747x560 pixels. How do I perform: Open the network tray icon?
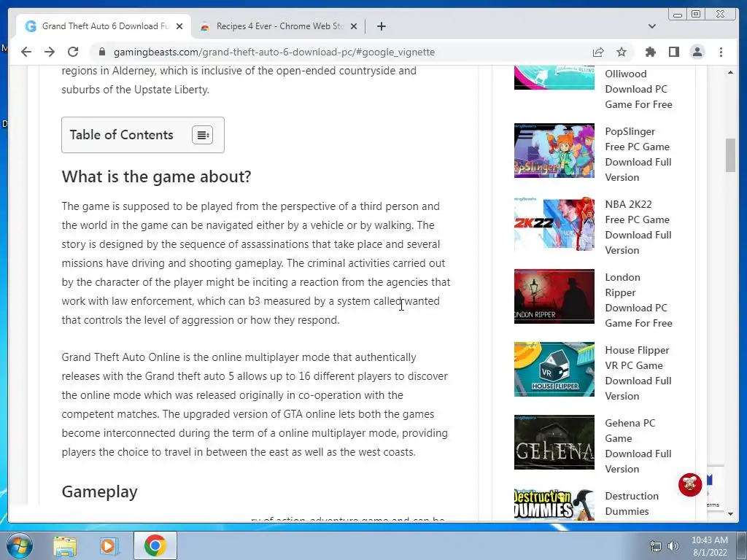[656, 546]
